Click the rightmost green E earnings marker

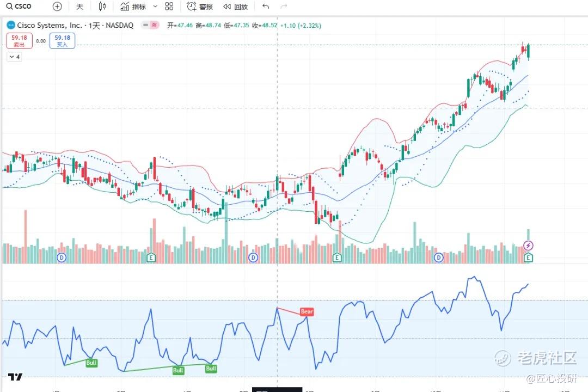point(528,257)
